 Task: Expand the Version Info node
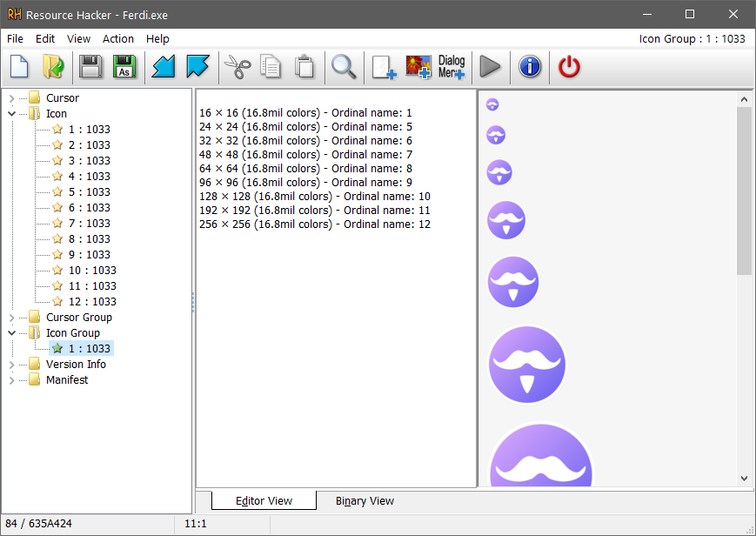pyautogui.click(x=11, y=365)
